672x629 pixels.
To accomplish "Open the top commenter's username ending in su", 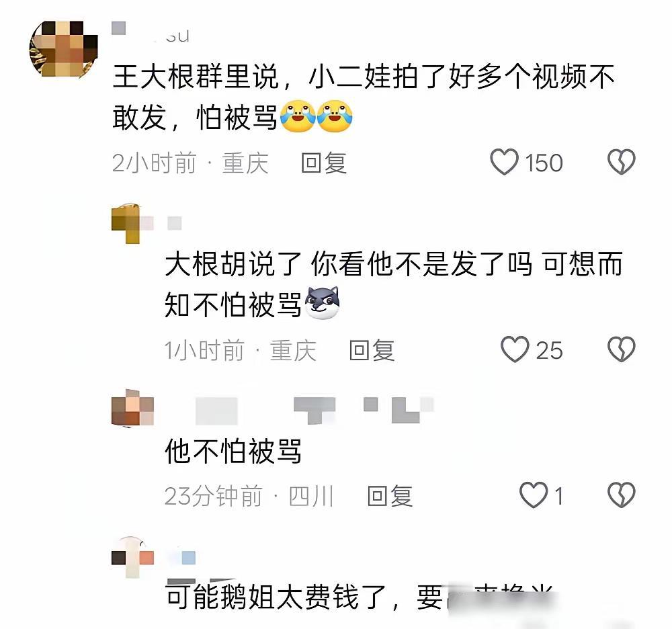I will pos(151,32).
